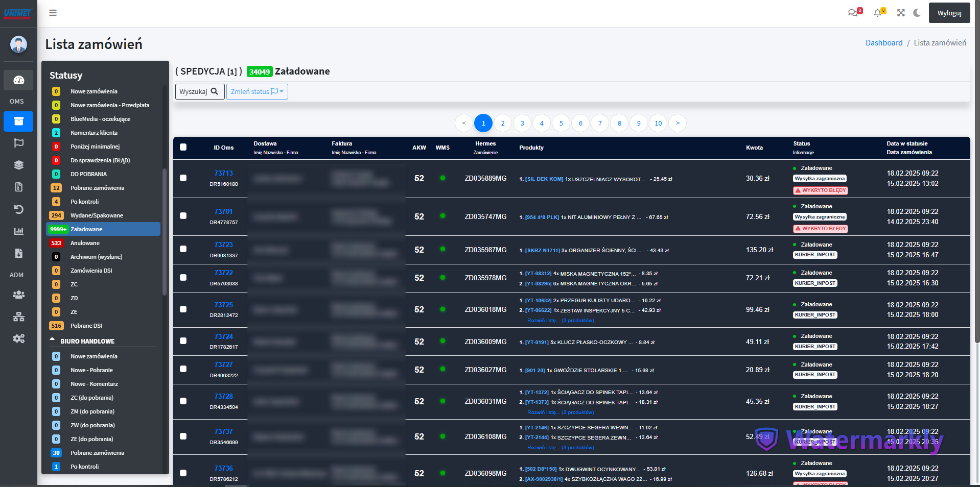Viewport: 980px width, 487px height.
Task: Toggle the select-all checkbox in table header
Action: 183,147
